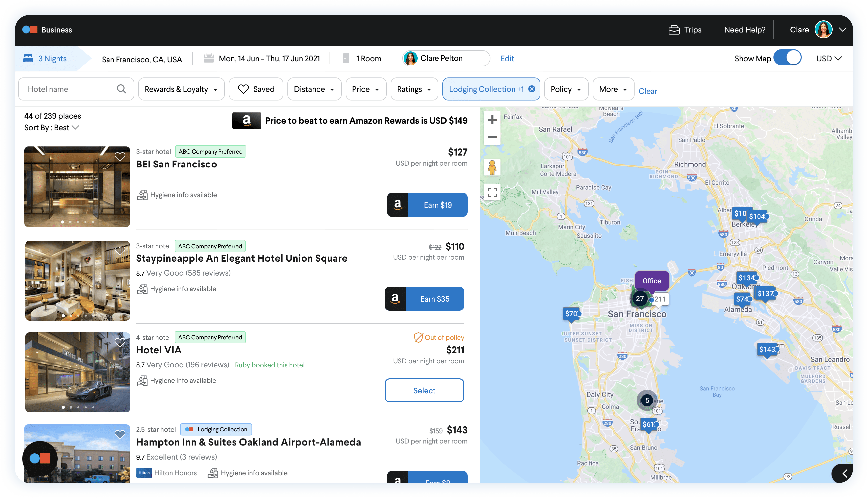Screen dimensions: 868x498
Task: Open Need Help menu
Action: (745, 30)
